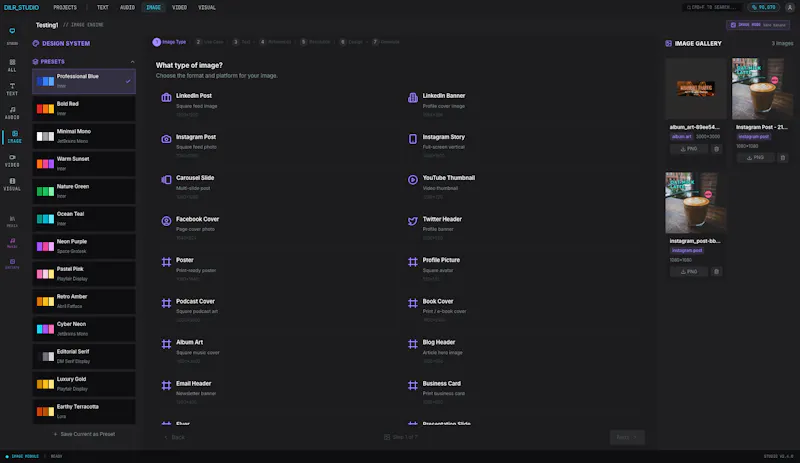
Task: Collapse the Presets section
Action: click(x=133, y=62)
